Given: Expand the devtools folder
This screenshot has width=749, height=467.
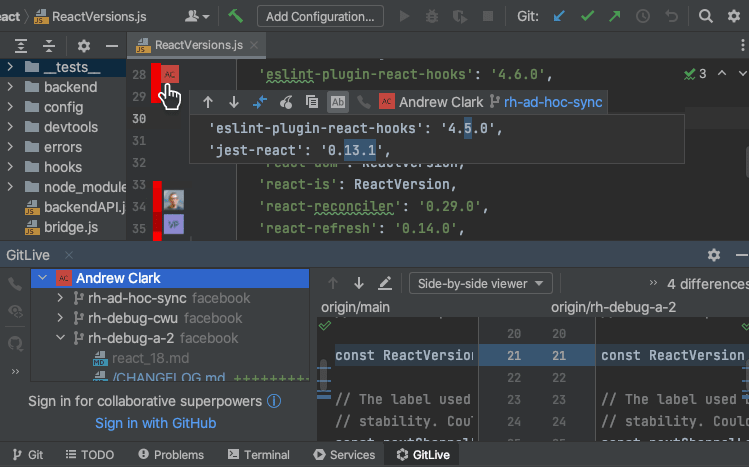Looking at the screenshot, I should point(10,127).
